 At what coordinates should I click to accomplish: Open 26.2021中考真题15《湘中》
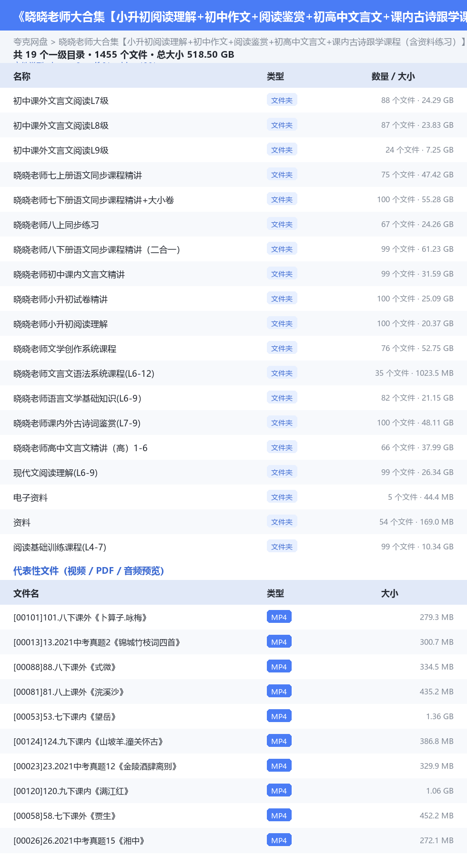point(80,841)
